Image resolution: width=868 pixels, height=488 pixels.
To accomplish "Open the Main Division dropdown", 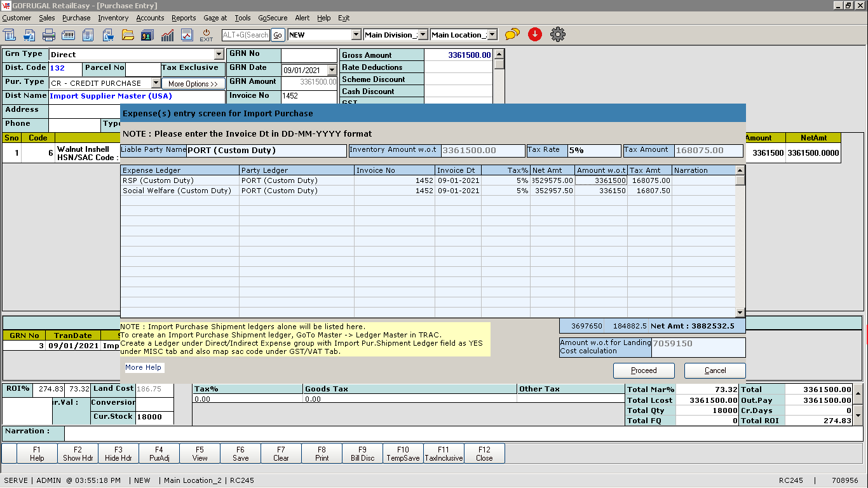I will point(423,35).
